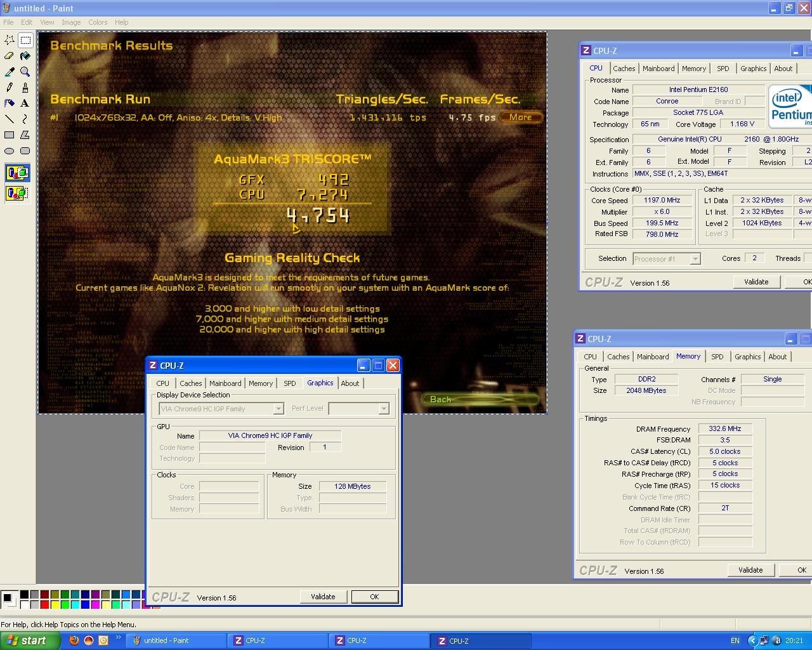This screenshot has height=650, width=812.
Task: Choose the Polygon shape tool
Action: point(25,135)
